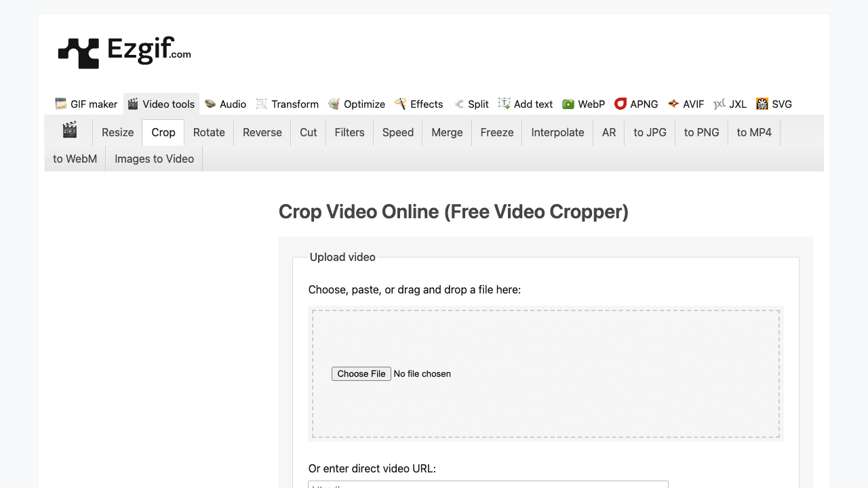Select the Audio tool
The width and height of the screenshot is (868, 488).
tap(226, 104)
